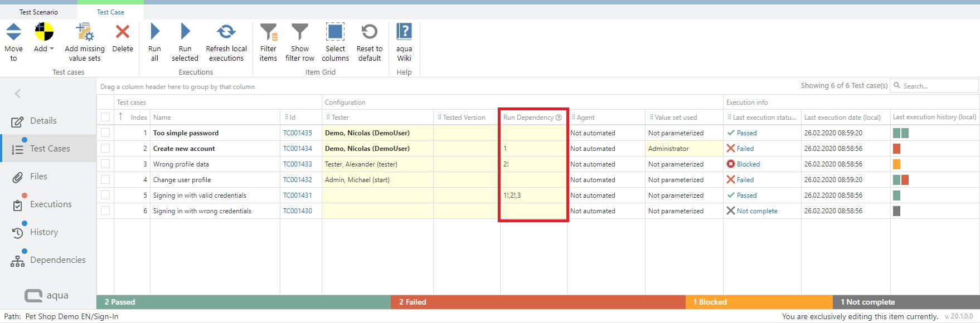
Task: Collapse the left sidebar with chevron
Action: click(x=18, y=94)
